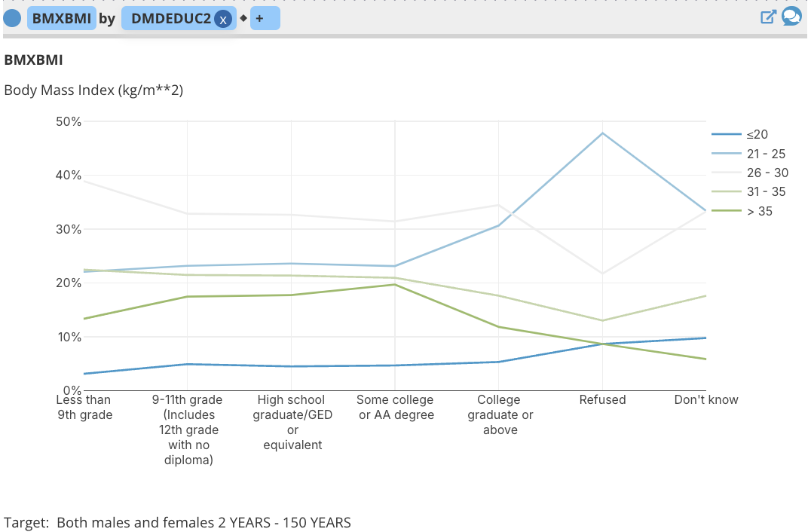Click the diamond separator icon
811x532 pixels.
pos(243,18)
